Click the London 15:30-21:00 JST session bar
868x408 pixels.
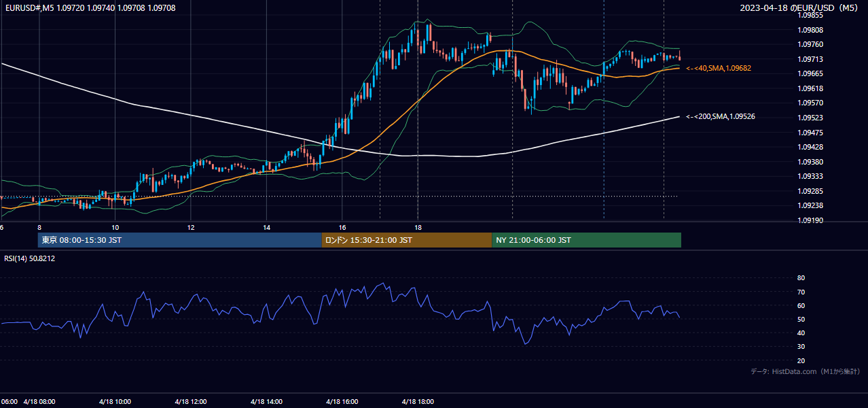point(406,240)
